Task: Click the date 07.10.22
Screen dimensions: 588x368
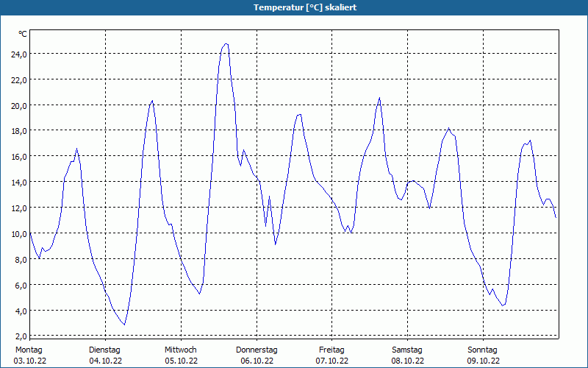Action: coord(332,361)
